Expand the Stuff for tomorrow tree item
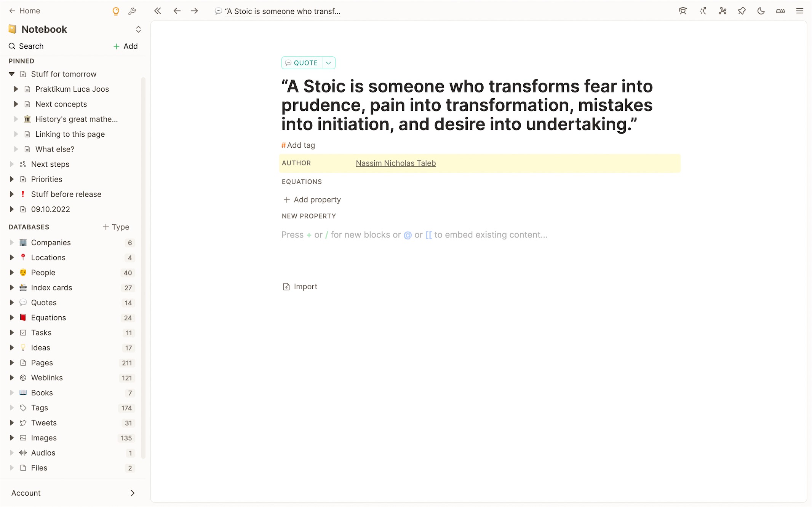This screenshot has height=507, width=812. pos(12,73)
